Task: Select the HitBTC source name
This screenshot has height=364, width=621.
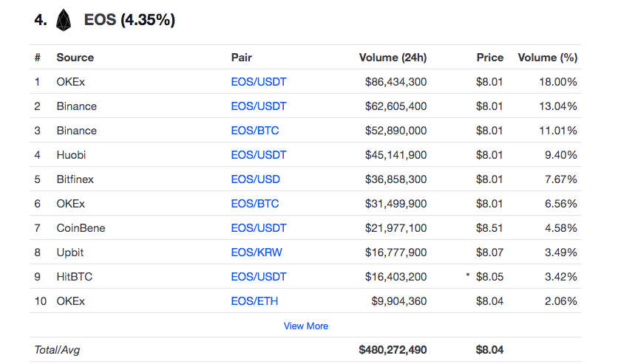Action: click(x=75, y=277)
